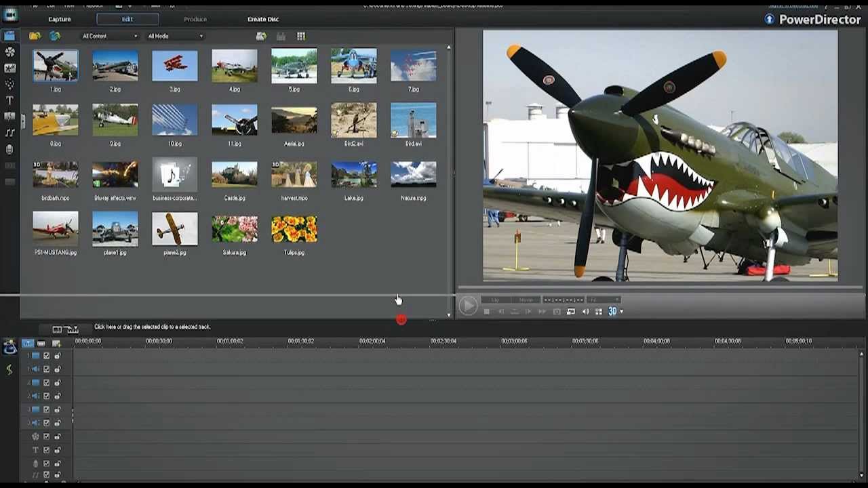Select the Movie preview mode button

click(526, 300)
